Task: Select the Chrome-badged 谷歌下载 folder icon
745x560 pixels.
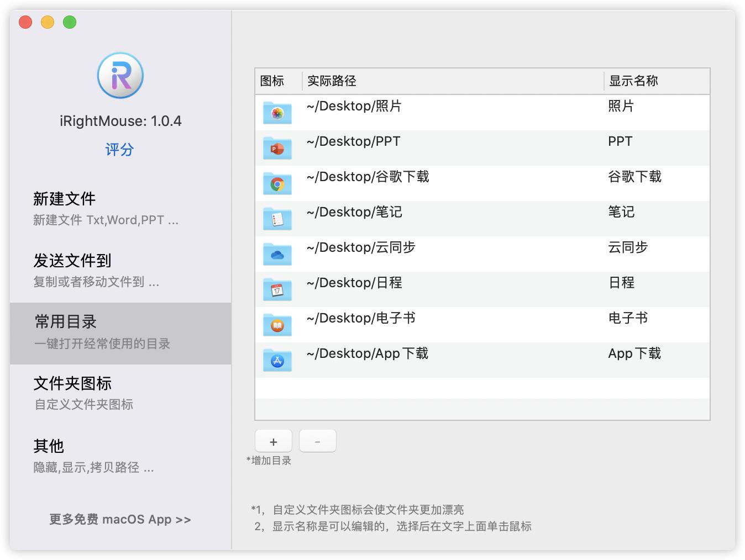Action: click(x=277, y=183)
